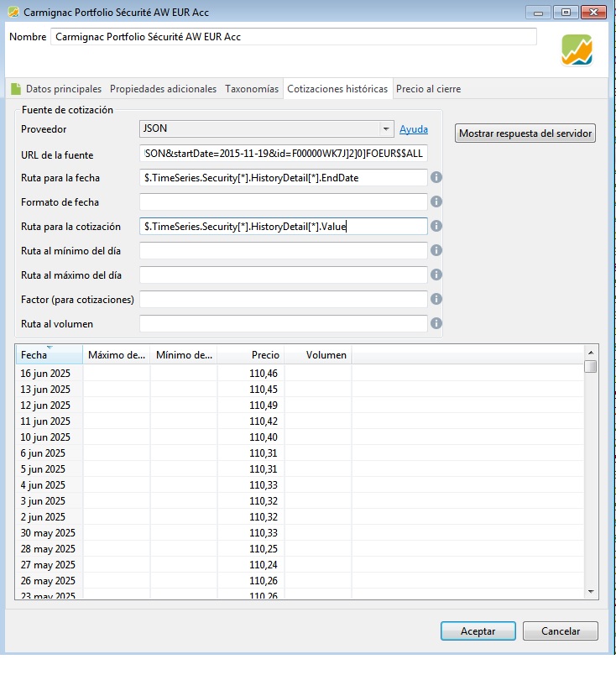
Task: Select the 26 may 2025 row
Action: click(300, 580)
